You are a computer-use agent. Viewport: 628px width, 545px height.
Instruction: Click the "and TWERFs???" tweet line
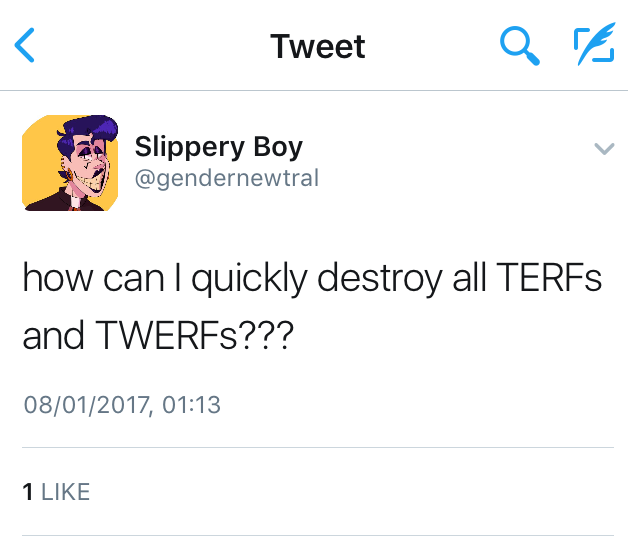(x=157, y=336)
